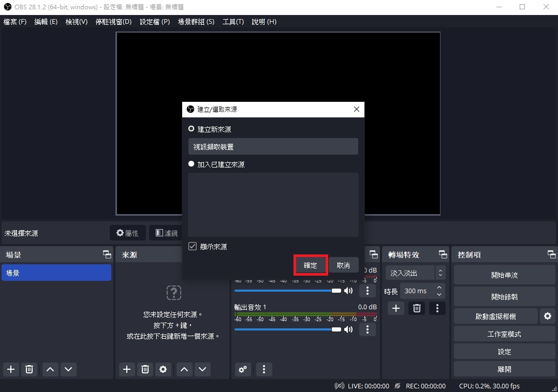Open the 工具(T) menu
The width and height of the screenshot is (558, 392).
click(233, 22)
